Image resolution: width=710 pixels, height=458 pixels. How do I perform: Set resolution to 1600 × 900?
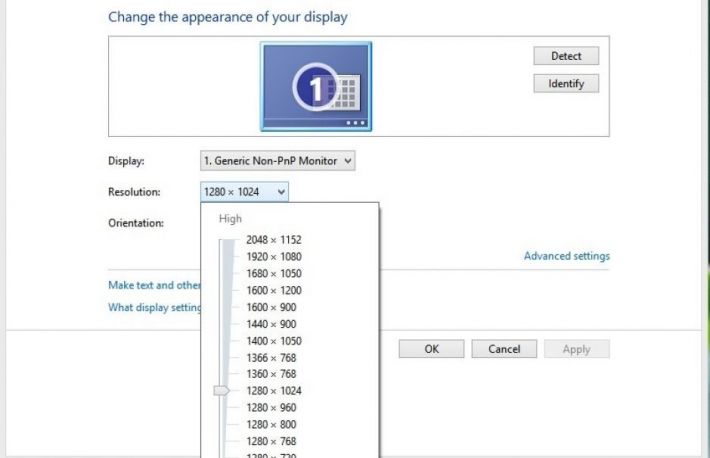270,307
